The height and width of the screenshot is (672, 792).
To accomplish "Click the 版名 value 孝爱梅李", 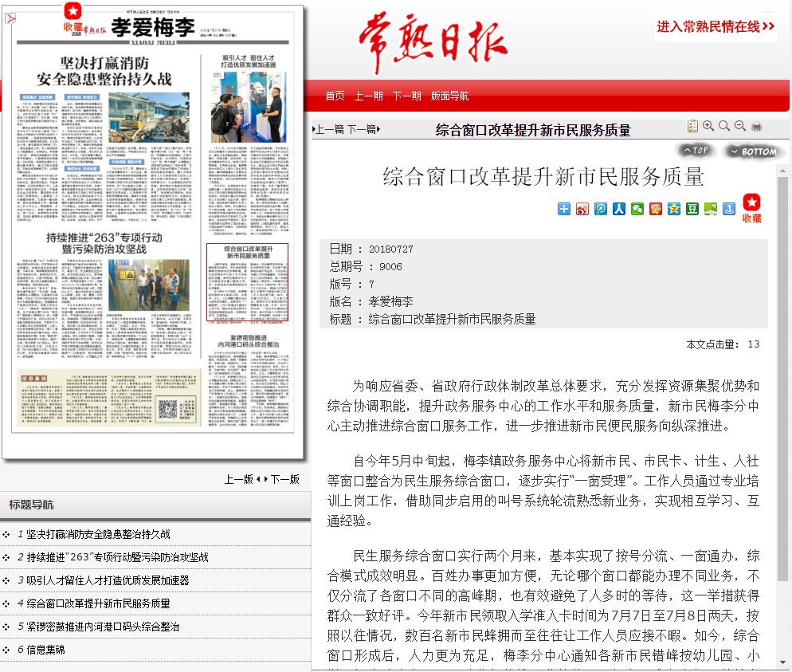I will pyautogui.click(x=390, y=301).
